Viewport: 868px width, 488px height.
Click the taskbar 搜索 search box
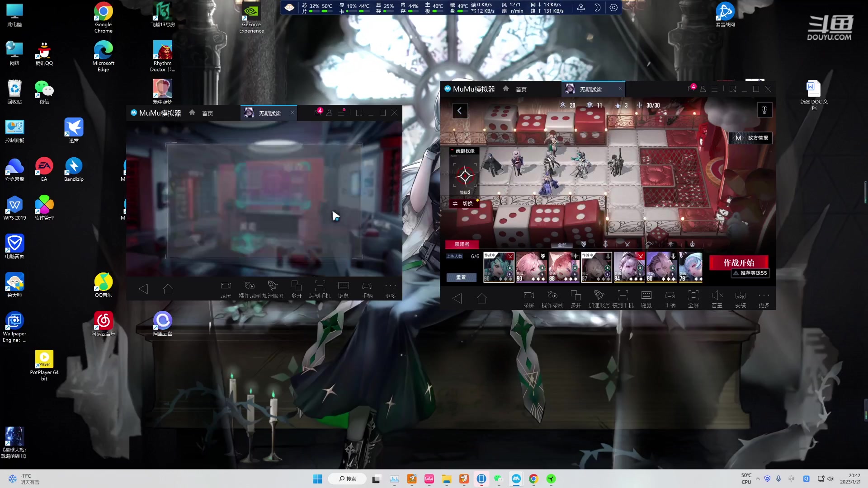(348, 479)
